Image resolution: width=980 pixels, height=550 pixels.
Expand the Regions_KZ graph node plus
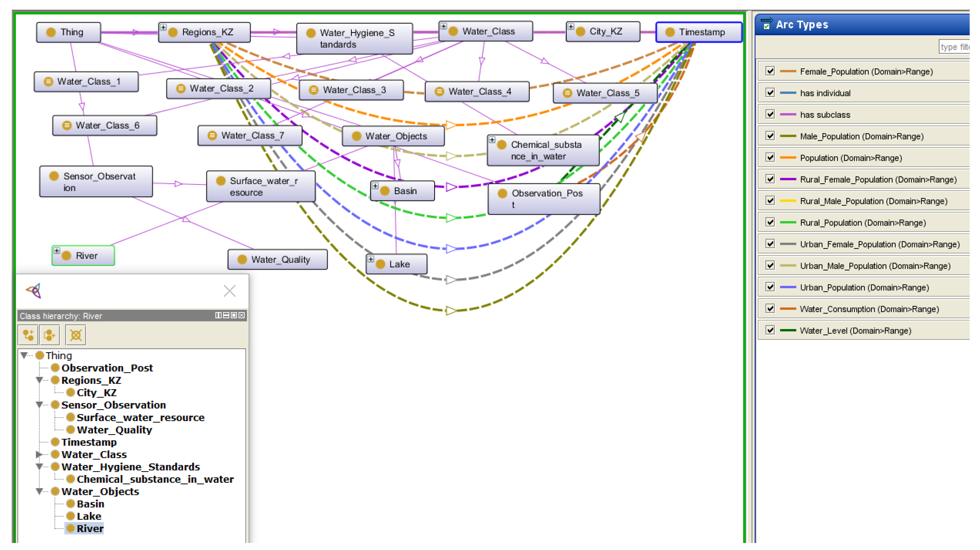(163, 27)
